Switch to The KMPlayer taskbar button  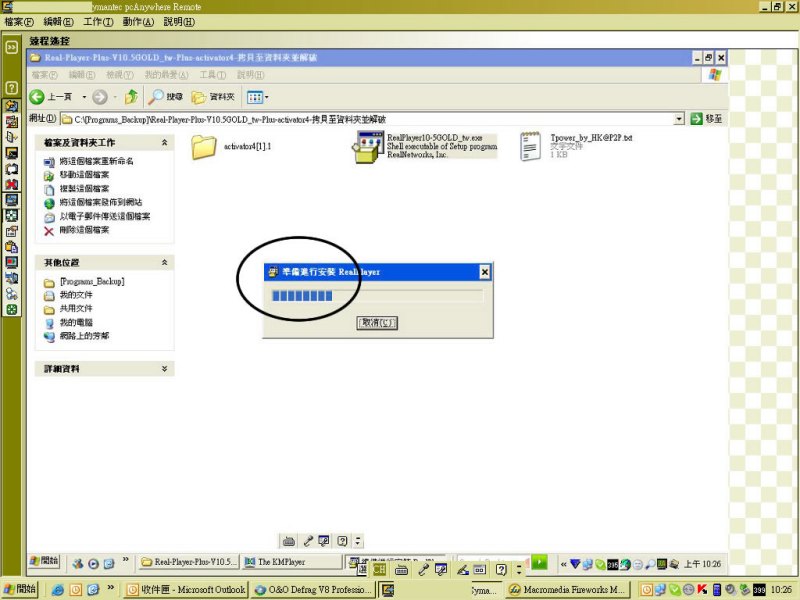[x=292, y=562]
